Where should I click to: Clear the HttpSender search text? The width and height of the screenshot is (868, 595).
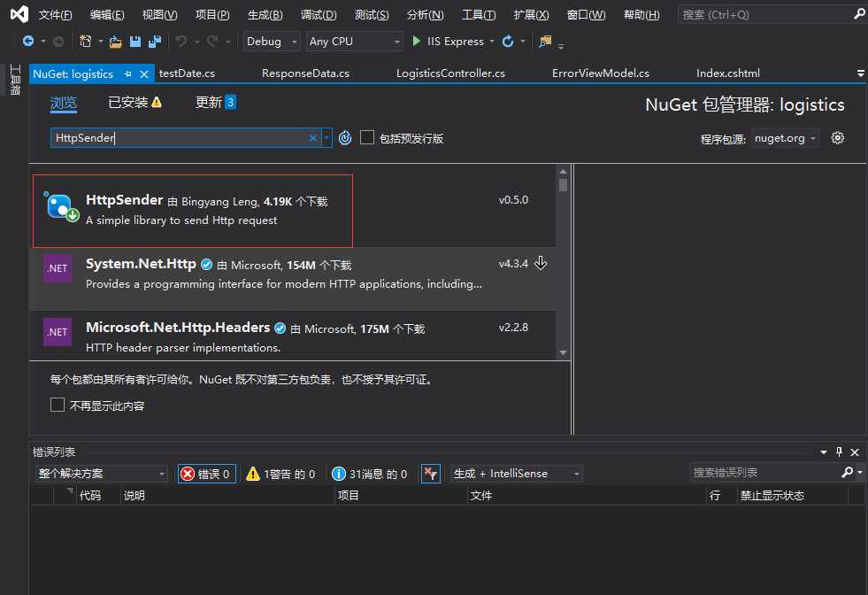click(x=312, y=138)
